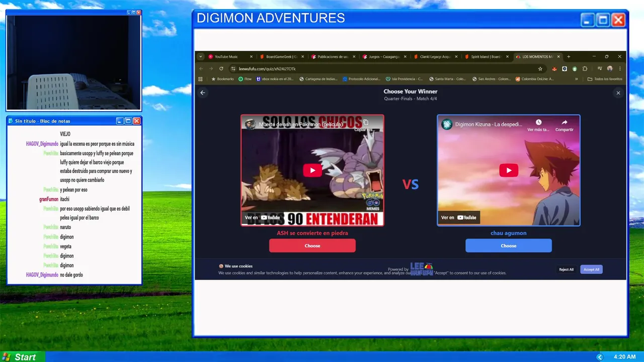The image size is (644, 362).
Task: Open the xbox nokia bookmark
Action: (x=275, y=79)
